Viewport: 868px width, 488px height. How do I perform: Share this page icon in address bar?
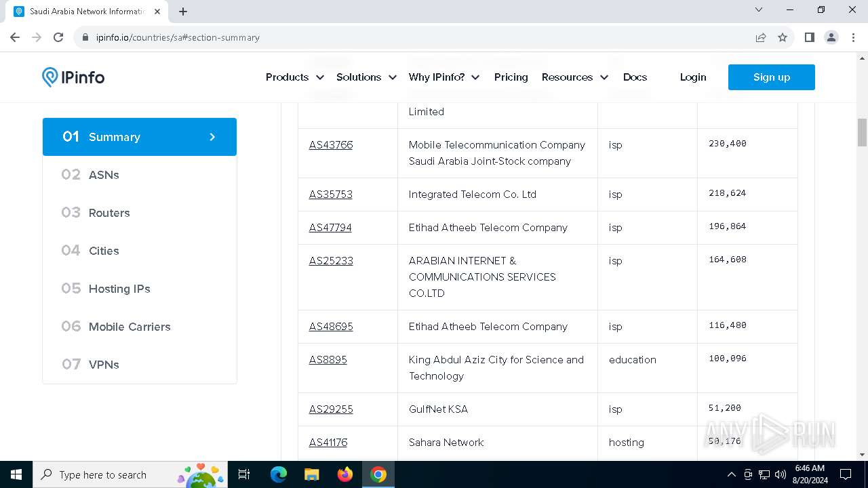point(761,37)
